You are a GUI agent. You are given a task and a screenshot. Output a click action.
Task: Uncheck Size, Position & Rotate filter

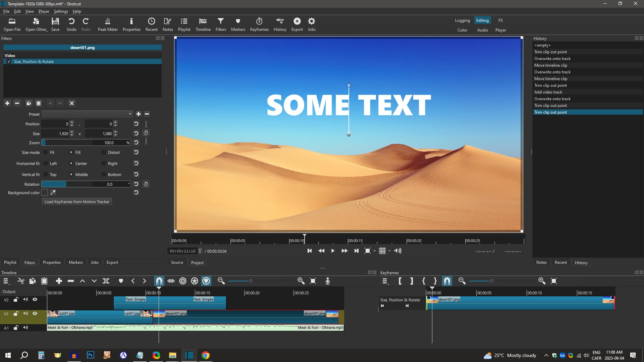click(x=9, y=62)
